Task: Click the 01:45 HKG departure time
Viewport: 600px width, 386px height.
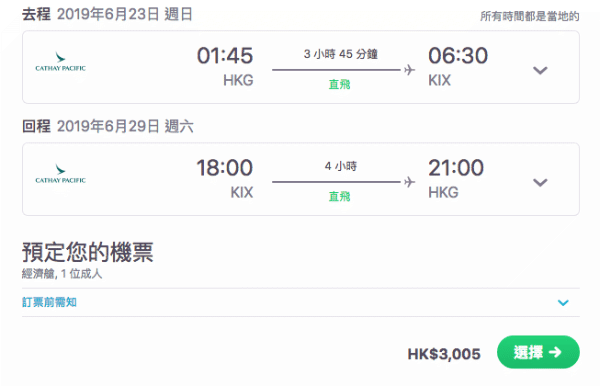Action: click(225, 55)
